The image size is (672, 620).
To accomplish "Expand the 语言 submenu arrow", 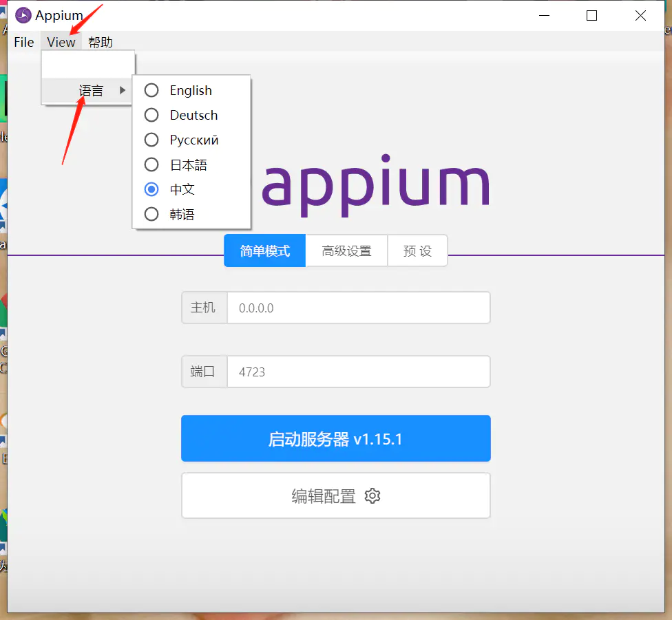I will (x=123, y=90).
